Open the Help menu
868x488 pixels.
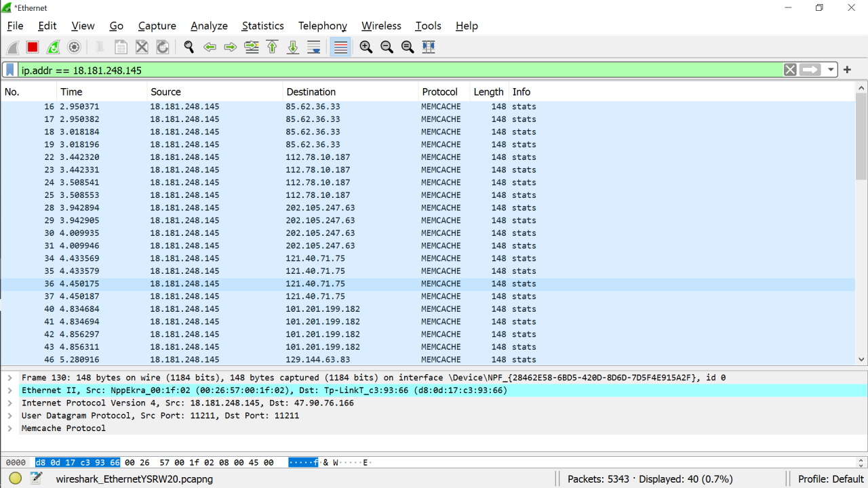(467, 26)
